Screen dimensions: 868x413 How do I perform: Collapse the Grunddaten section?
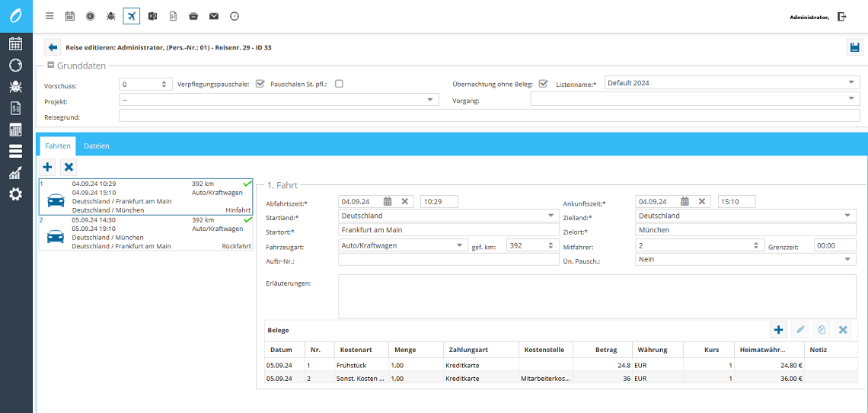(51, 66)
